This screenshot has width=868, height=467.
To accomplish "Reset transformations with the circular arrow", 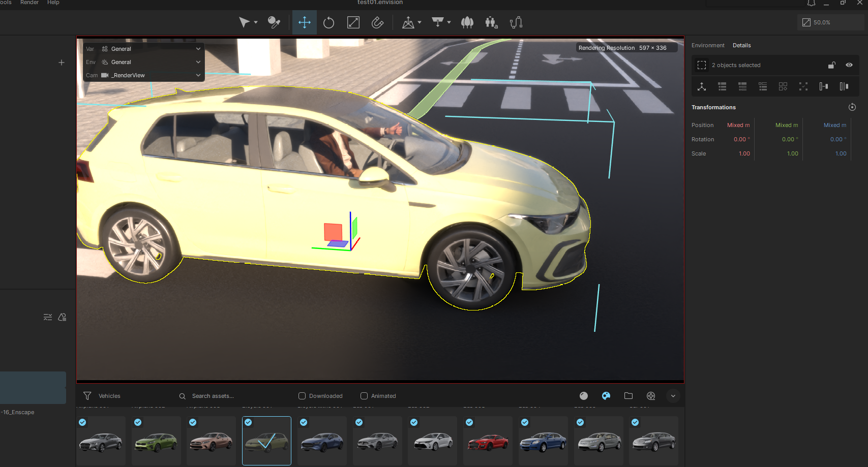I will pos(852,107).
